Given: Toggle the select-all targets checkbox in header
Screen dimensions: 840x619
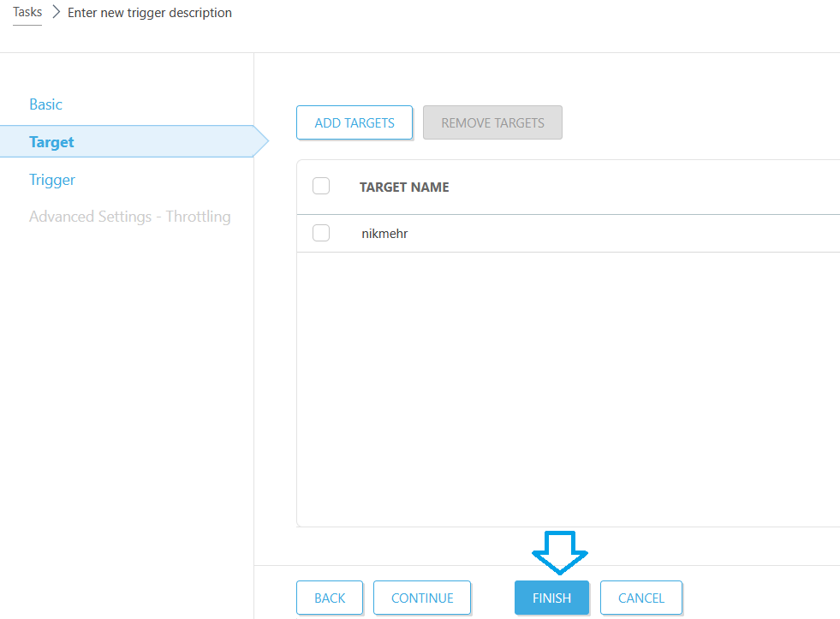Looking at the screenshot, I should (x=321, y=187).
